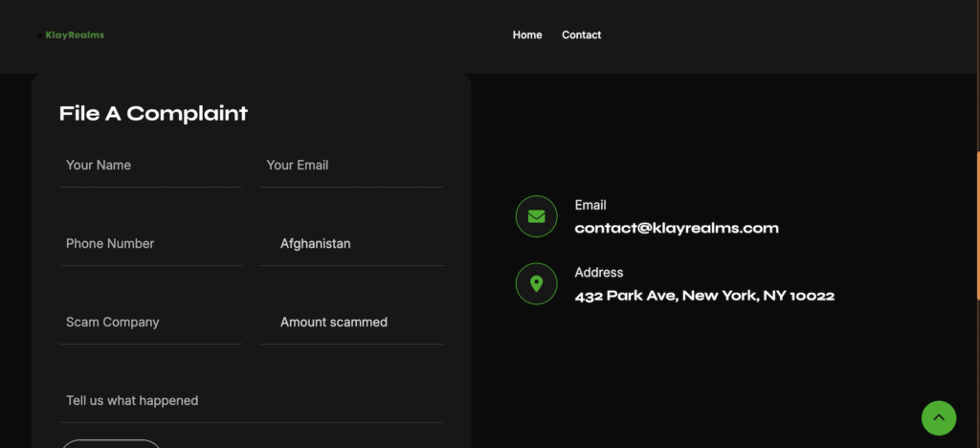980x448 pixels.
Task: Click the KlayRealms logo
Action: [74, 35]
